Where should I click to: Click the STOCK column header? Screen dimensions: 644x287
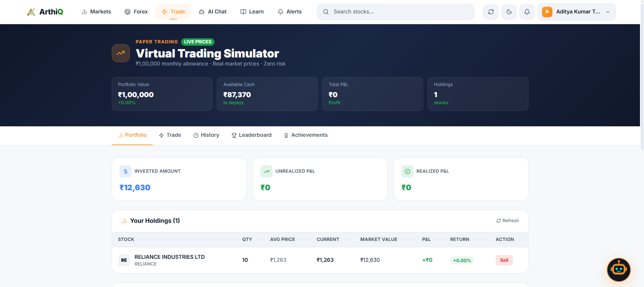coord(126,239)
